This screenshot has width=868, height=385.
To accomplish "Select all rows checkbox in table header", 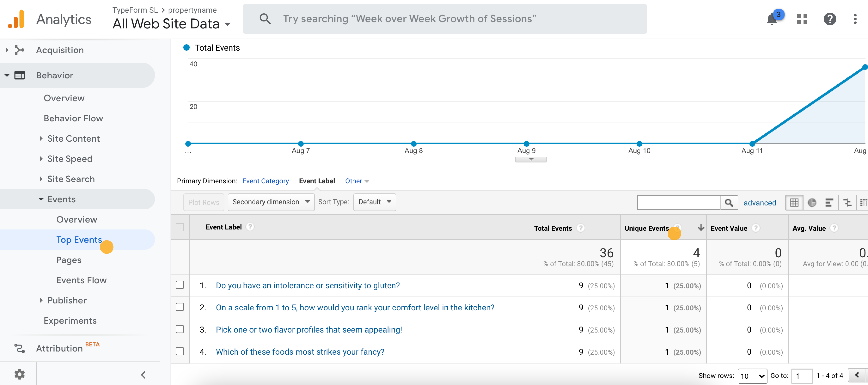I will (x=180, y=227).
